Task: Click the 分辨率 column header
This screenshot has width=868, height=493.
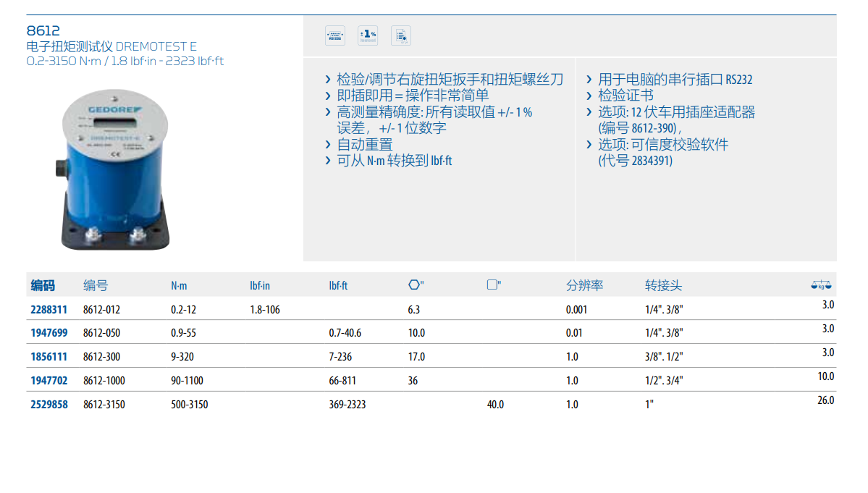Action: [x=584, y=285]
